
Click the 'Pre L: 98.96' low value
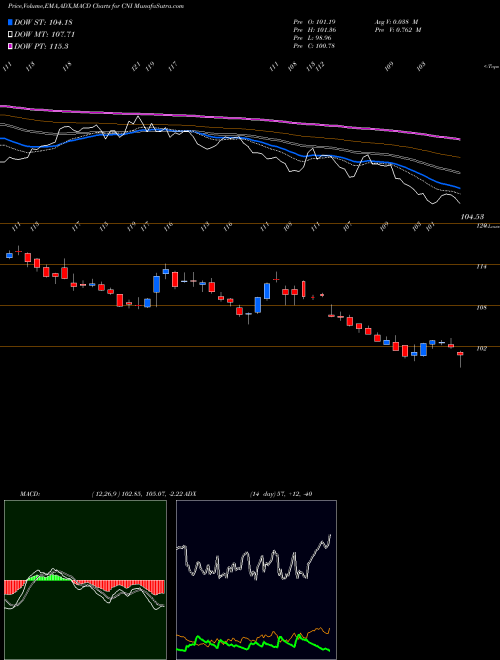click(314, 38)
